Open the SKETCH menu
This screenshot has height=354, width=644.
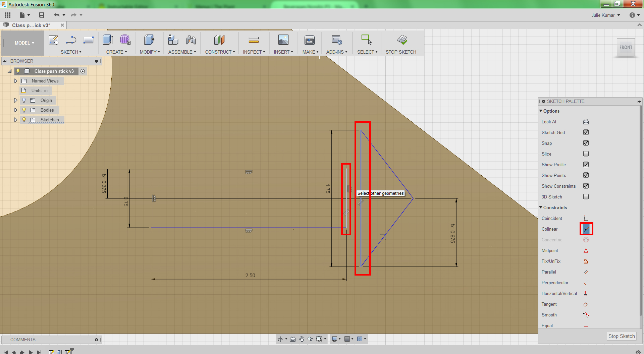(x=71, y=52)
